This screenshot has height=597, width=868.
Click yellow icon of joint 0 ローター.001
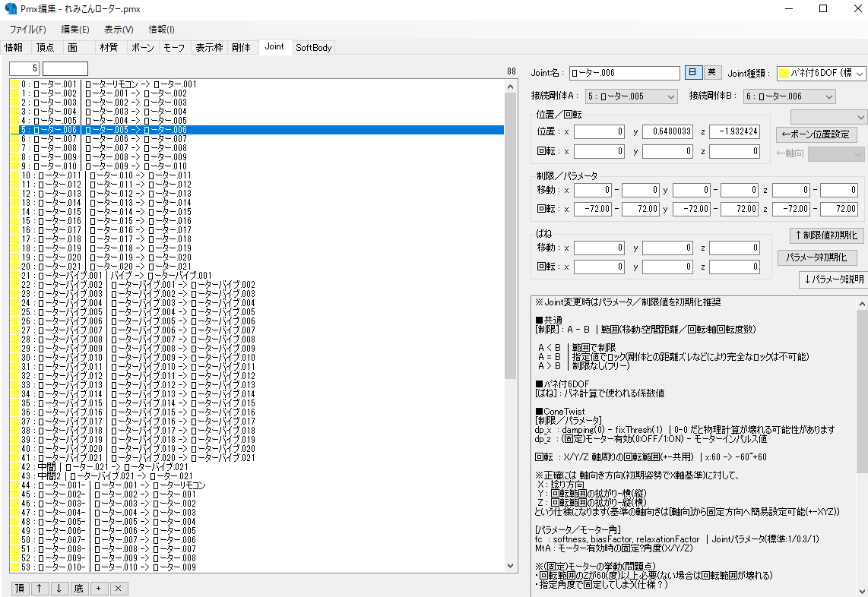coord(14,84)
